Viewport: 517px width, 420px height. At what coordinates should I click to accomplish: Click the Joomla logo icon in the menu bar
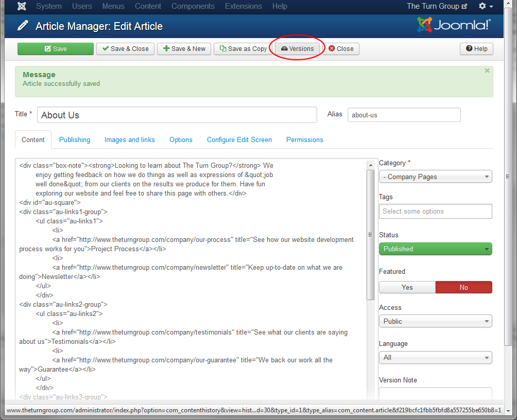(22, 7)
